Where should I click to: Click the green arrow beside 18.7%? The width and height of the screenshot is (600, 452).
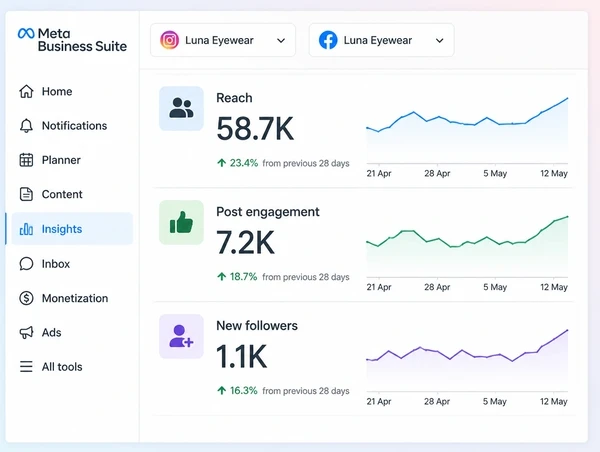tap(222, 276)
